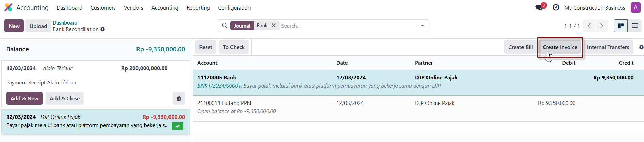This screenshot has height=142, width=644.
Task: Click the Open balance of Rp -9,350,000.00 text
Action: click(237, 111)
